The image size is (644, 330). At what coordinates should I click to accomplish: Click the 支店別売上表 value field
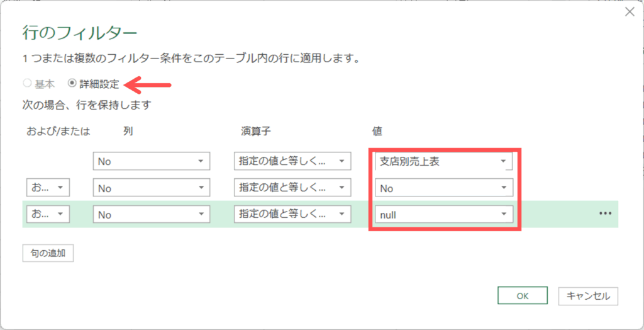pos(435,162)
